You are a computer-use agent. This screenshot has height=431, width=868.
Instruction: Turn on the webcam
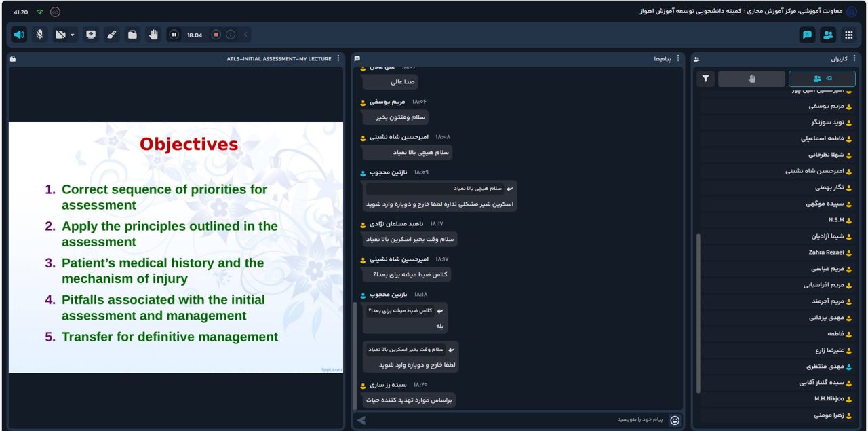[x=60, y=35]
